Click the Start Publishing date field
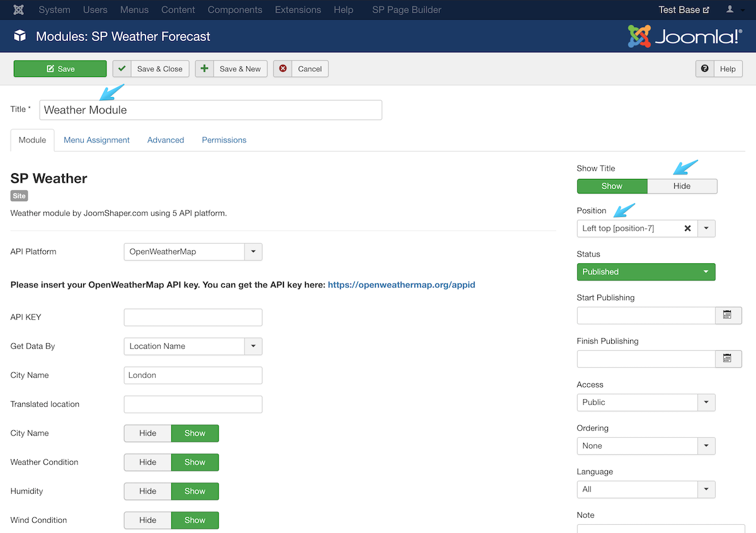The width and height of the screenshot is (756, 533). (x=646, y=315)
